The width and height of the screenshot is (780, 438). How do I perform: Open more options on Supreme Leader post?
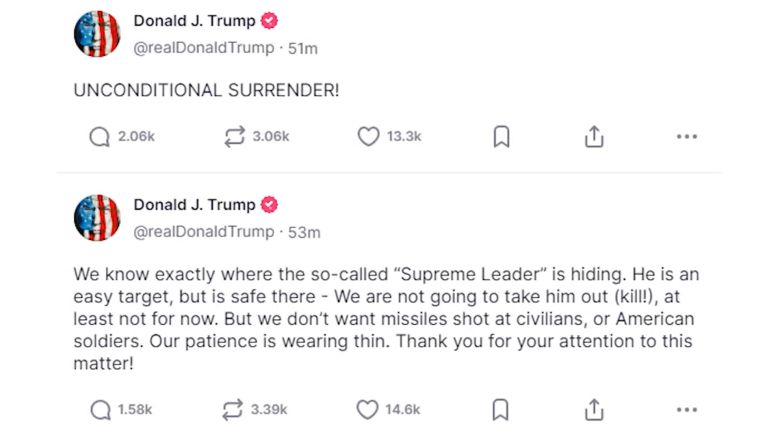click(686, 409)
